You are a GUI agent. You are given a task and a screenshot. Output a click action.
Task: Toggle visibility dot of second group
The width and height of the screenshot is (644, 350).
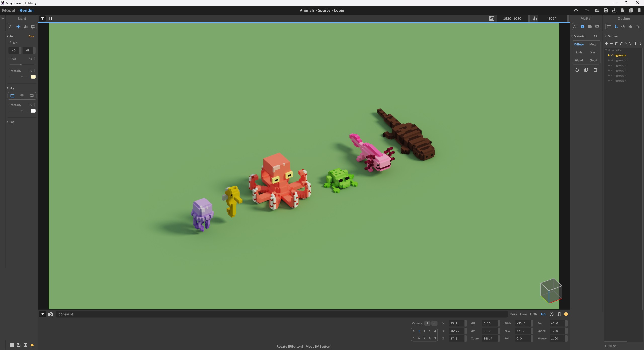tap(612, 60)
